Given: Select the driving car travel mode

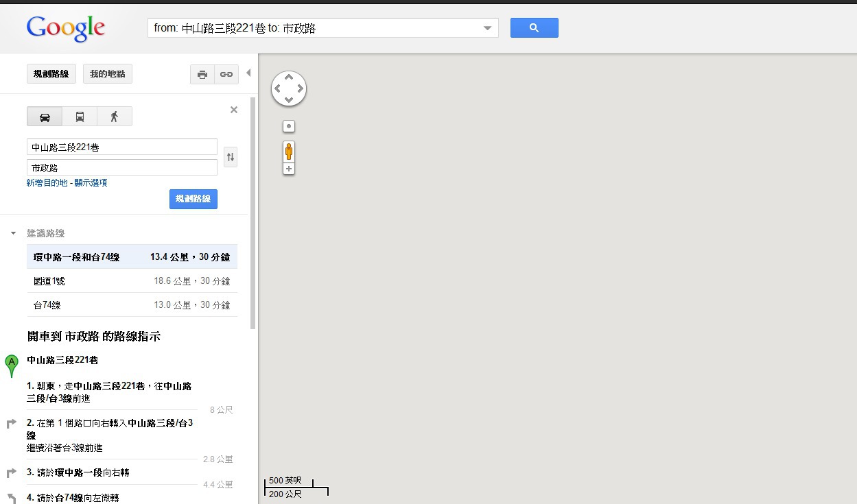Looking at the screenshot, I should coord(45,117).
